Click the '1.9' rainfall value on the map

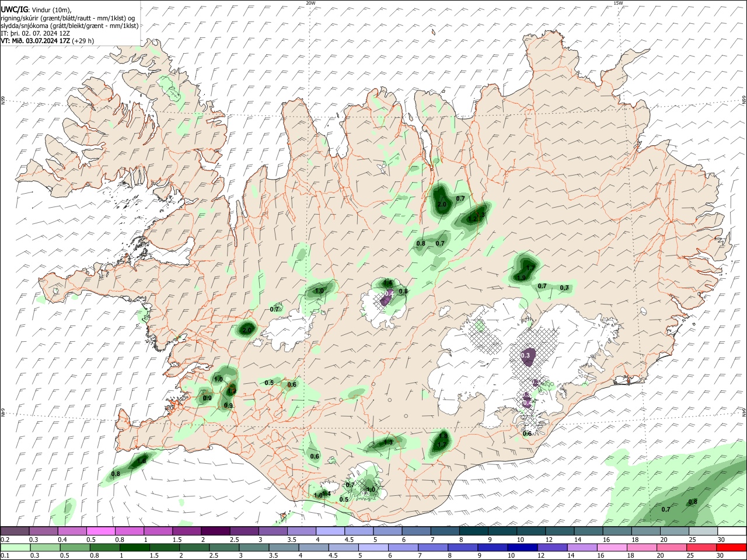(522, 278)
